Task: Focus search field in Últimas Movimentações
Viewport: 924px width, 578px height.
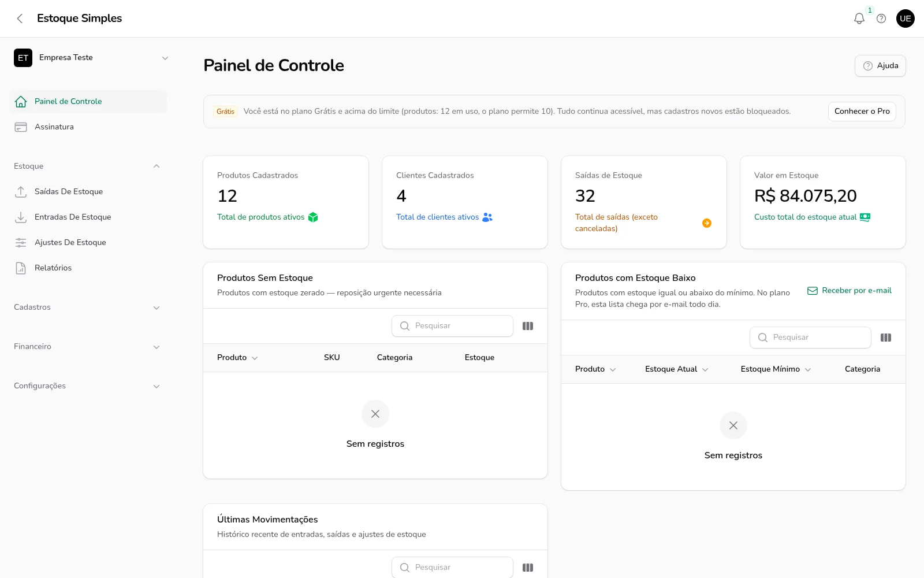Action: (452, 568)
